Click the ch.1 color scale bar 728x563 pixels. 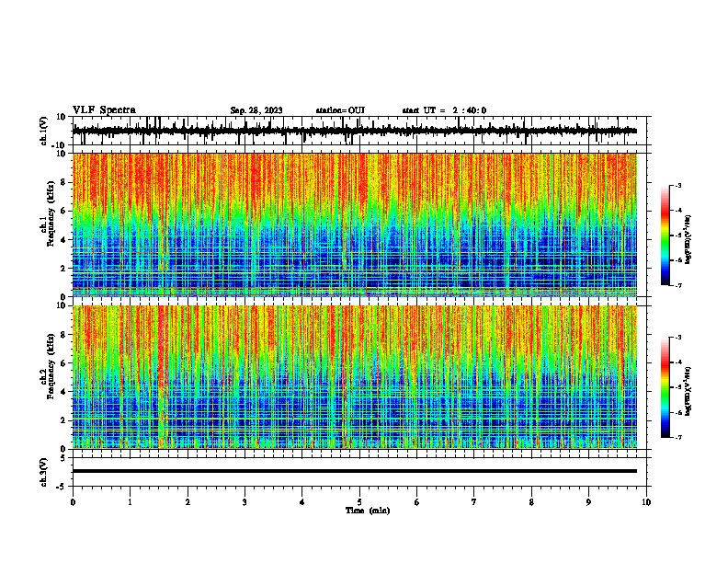[x=665, y=236]
